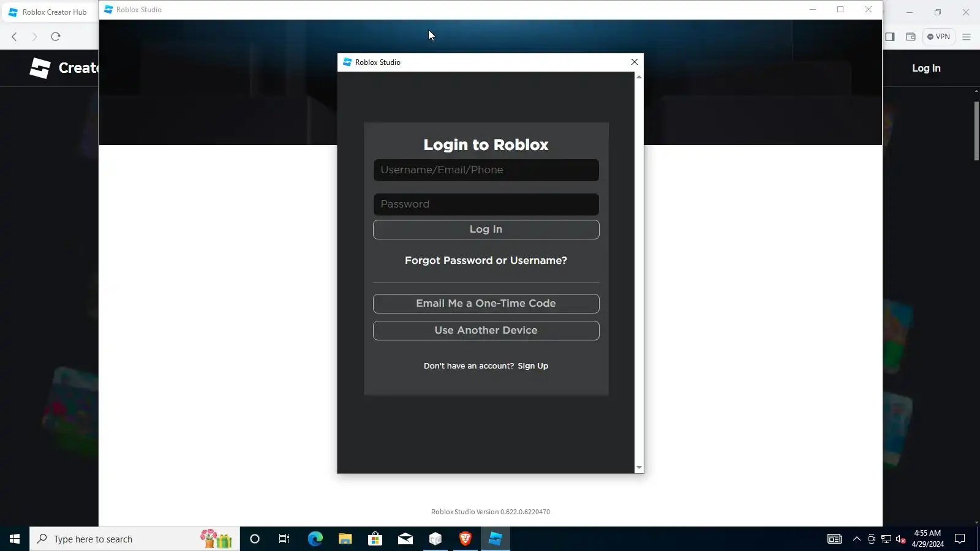The image size is (980, 551).
Task: Open Cortana circle icon on taskbar
Action: 255,539
